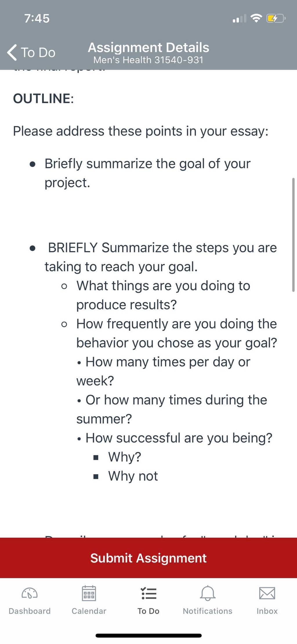Open the Inbox envelope icon

coord(267,593)
